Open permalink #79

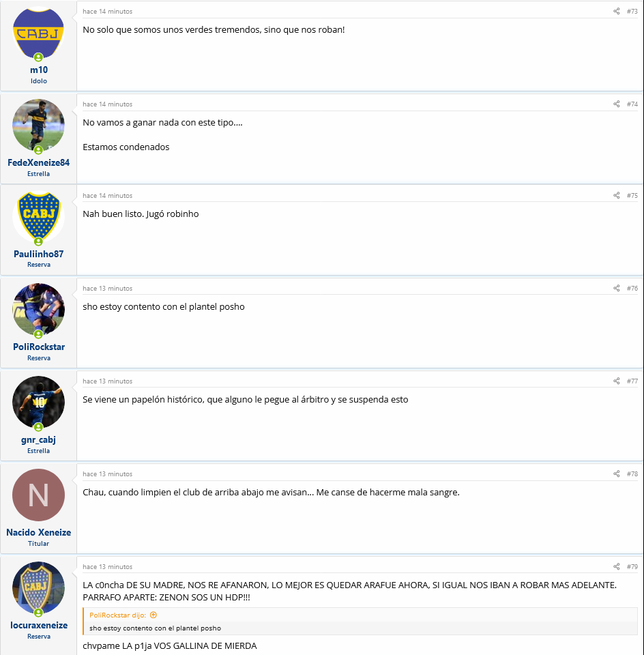(632, 566)
